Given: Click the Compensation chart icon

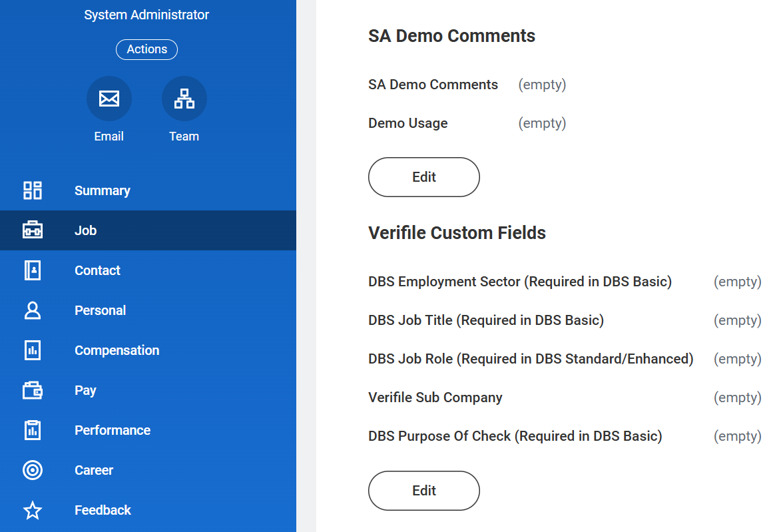Looking at the screenshot, I should (33, 350).
